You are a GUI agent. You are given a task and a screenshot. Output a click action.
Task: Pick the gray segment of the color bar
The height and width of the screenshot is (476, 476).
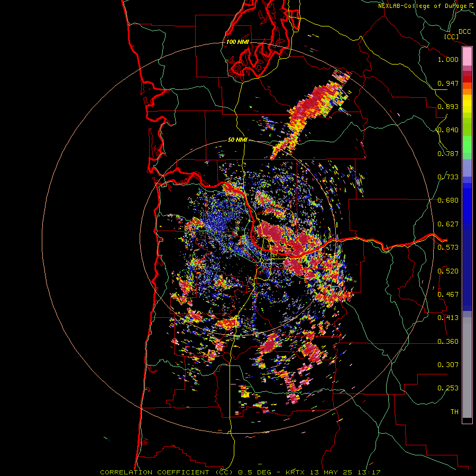click(x=467, y=368)
